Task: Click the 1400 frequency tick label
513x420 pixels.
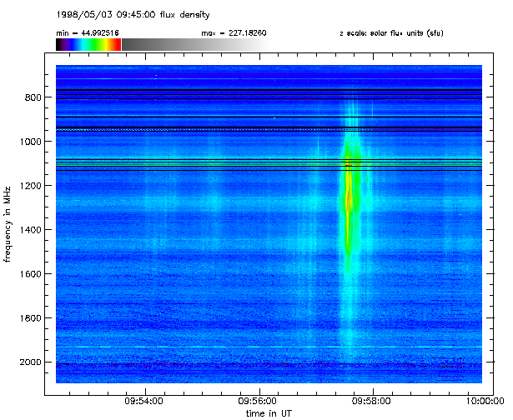Action: coord(30,230)
